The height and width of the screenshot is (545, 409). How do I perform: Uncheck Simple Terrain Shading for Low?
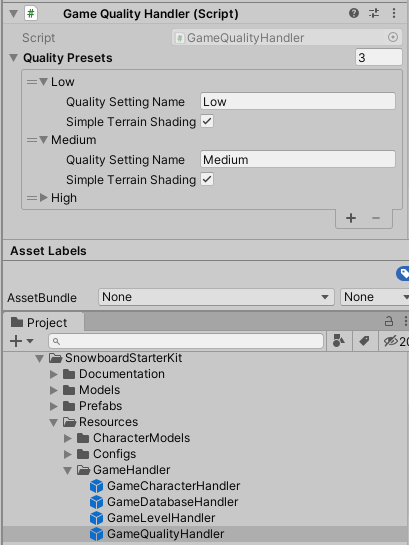[207, 122]
